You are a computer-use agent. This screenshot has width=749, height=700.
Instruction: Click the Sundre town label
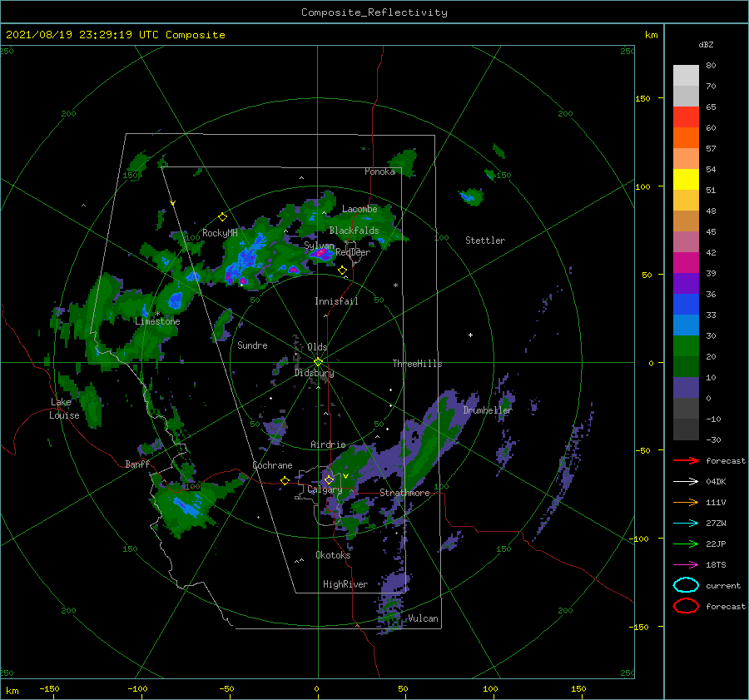tap(252, 345)
